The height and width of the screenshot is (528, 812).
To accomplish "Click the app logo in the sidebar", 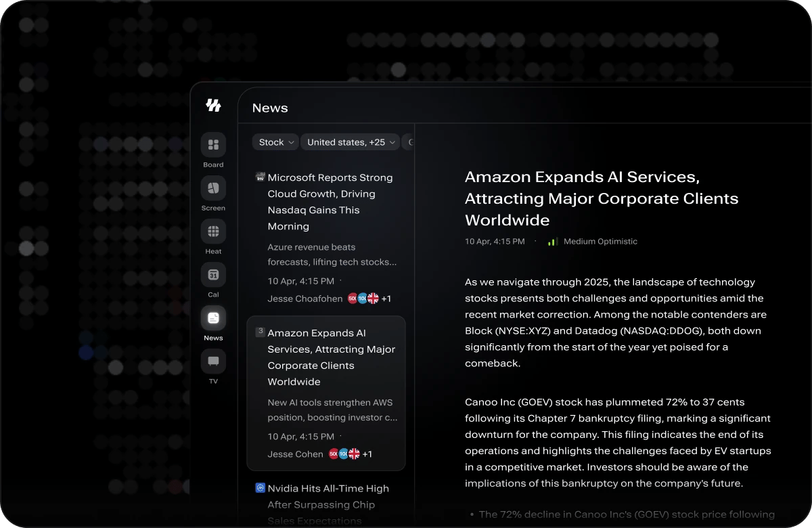I will 213,105.
